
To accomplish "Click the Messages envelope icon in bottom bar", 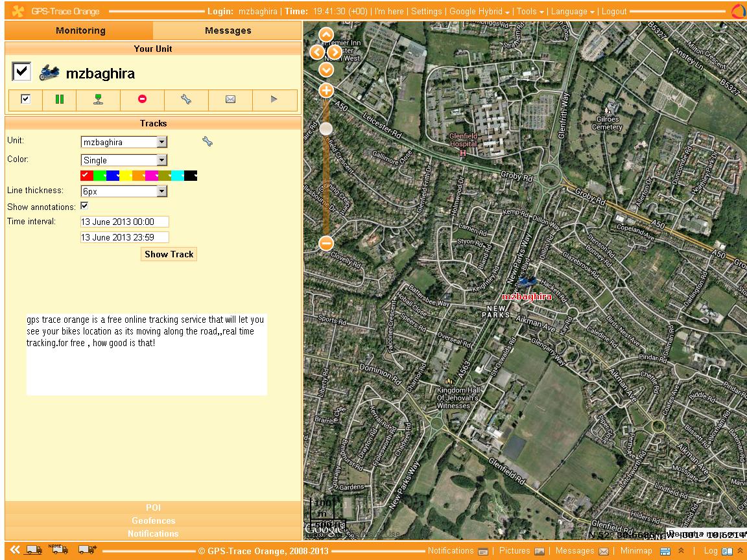I will click(x=604, y=552).
